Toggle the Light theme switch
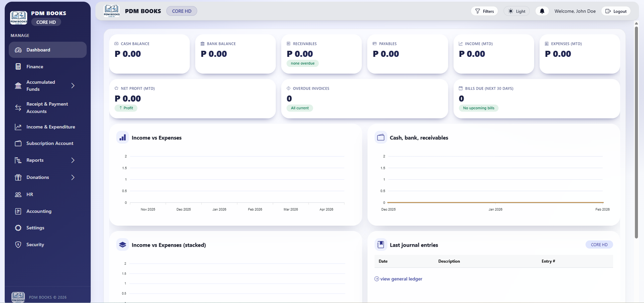Screen dimensions: 644x303 pyautogui.click(x=517, y=11)
